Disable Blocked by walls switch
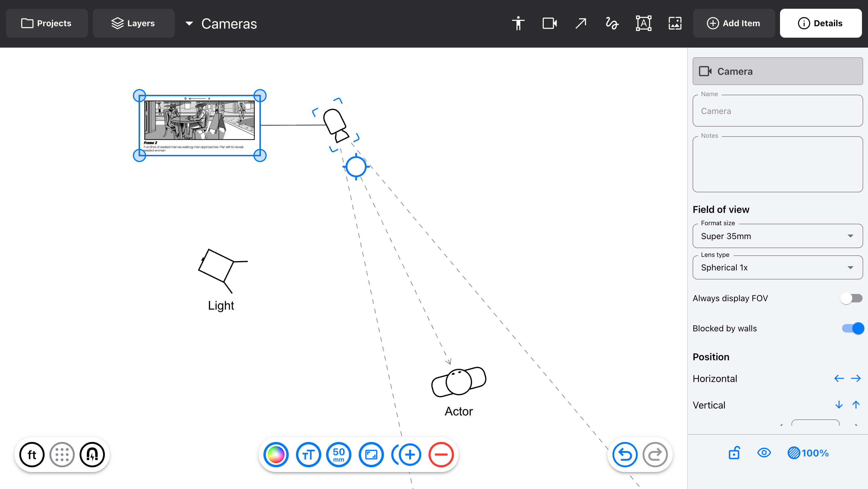 (x=853, y=328)
